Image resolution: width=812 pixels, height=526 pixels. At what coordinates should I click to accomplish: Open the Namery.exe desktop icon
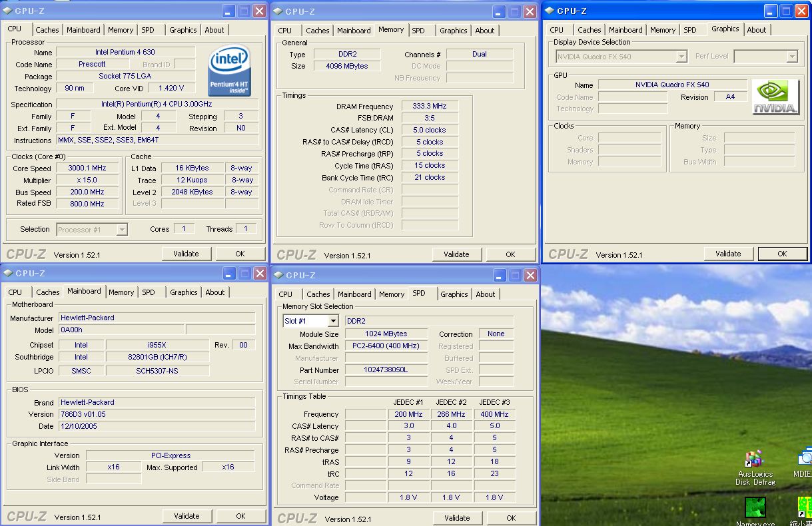(x=755, y=512)
